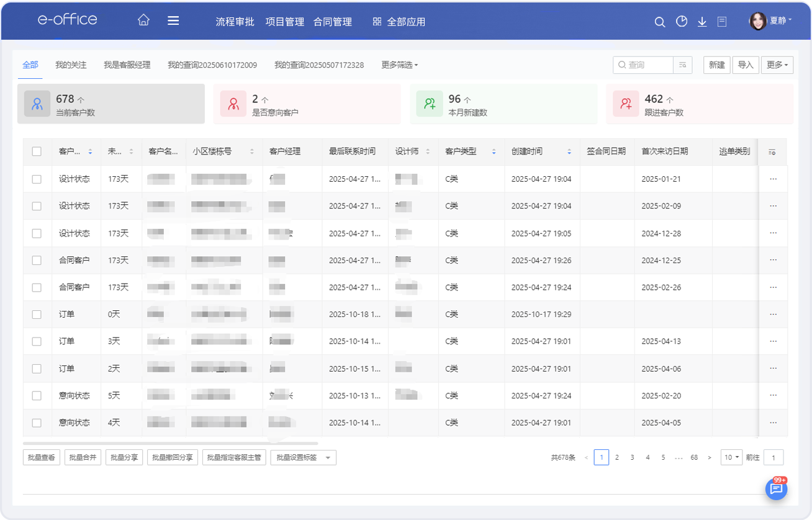The image size is (812, 520).
Task: Check the first 设计状态 row checkbox
Action: [37, 179]
